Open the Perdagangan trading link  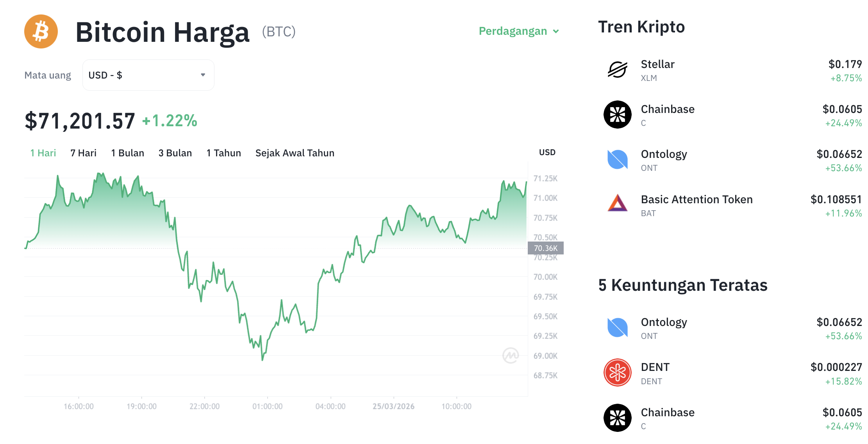click(513, 31)
